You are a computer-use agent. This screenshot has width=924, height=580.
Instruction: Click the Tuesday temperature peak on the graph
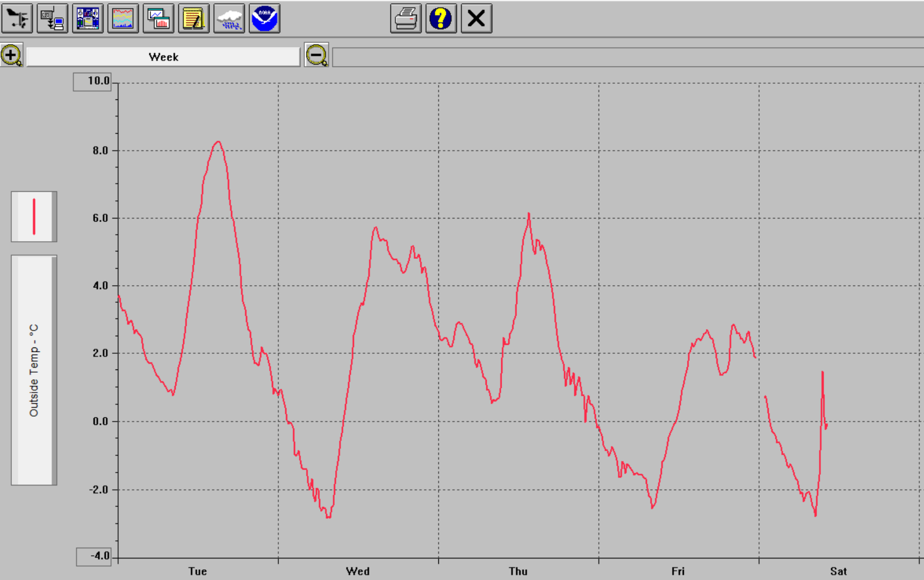(x=218, y=142)
